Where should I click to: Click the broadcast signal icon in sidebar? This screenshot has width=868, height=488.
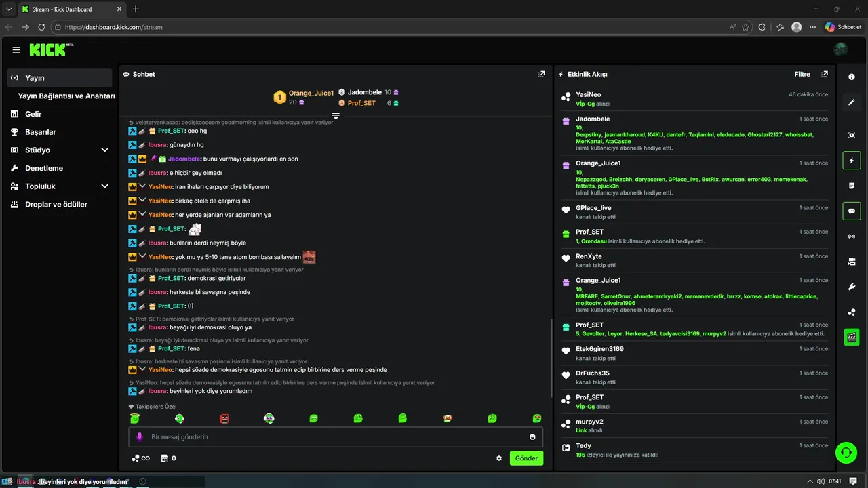coord(852,236)
